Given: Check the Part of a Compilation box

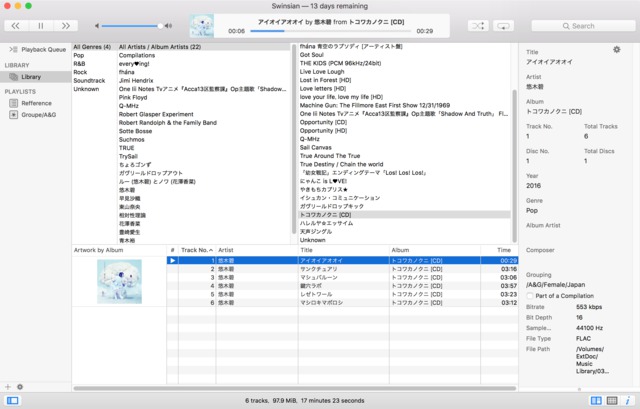Looking at the screenshot, I should tap(530, 296).
